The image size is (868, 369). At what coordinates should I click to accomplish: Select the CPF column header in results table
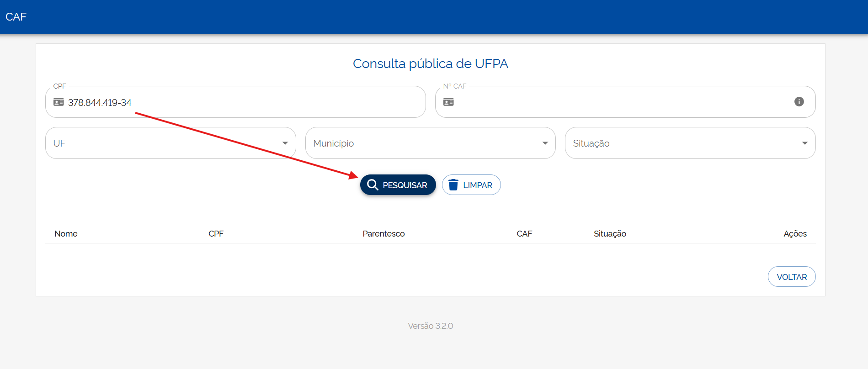(x=216, y=234)
